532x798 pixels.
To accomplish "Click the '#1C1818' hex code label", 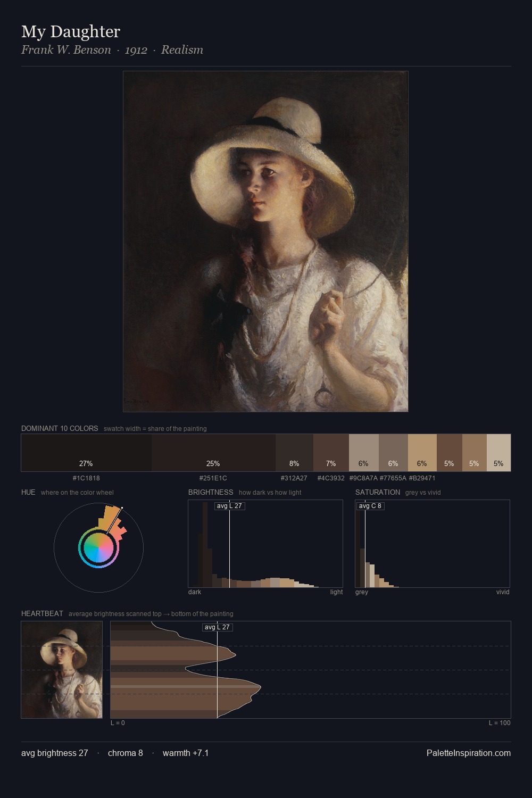I will point(86,478).
